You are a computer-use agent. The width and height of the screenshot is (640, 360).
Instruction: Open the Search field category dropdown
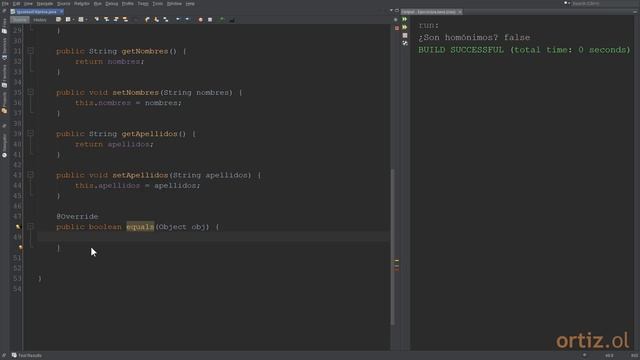click(567, 3)
